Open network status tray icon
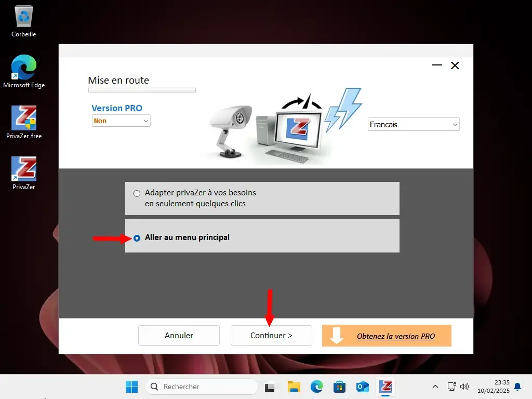This screenshot has width=532, height=399. pos(451,387)
